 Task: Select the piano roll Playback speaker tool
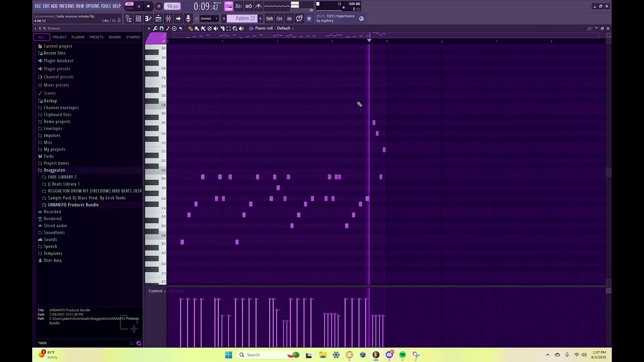tap(241, 28)
